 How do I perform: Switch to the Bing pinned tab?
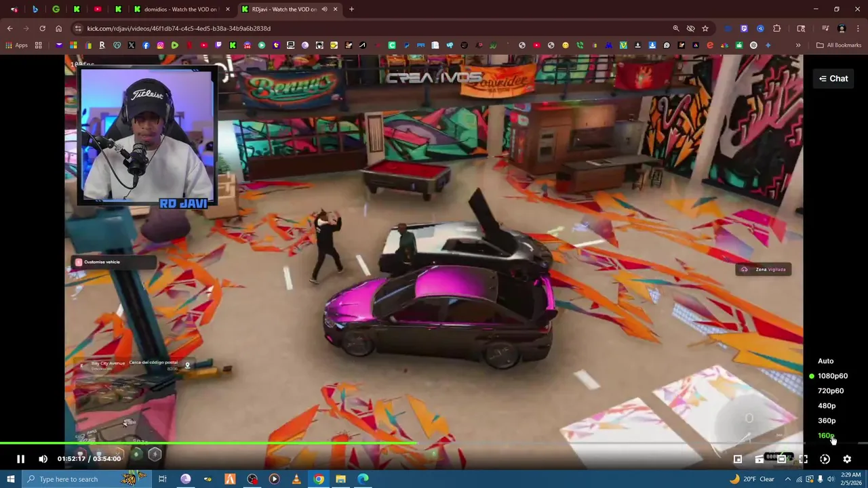[x=35, y=9]
